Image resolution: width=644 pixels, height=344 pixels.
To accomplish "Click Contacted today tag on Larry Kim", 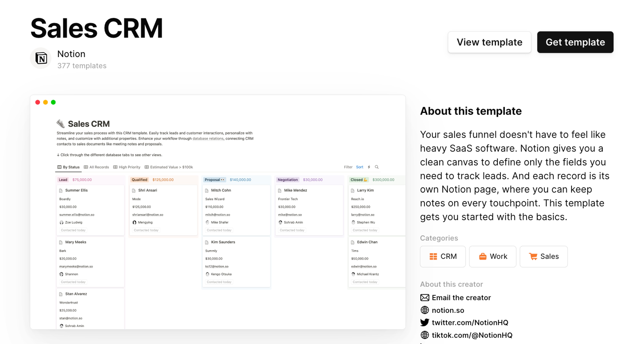I will [x=365, y=230].
